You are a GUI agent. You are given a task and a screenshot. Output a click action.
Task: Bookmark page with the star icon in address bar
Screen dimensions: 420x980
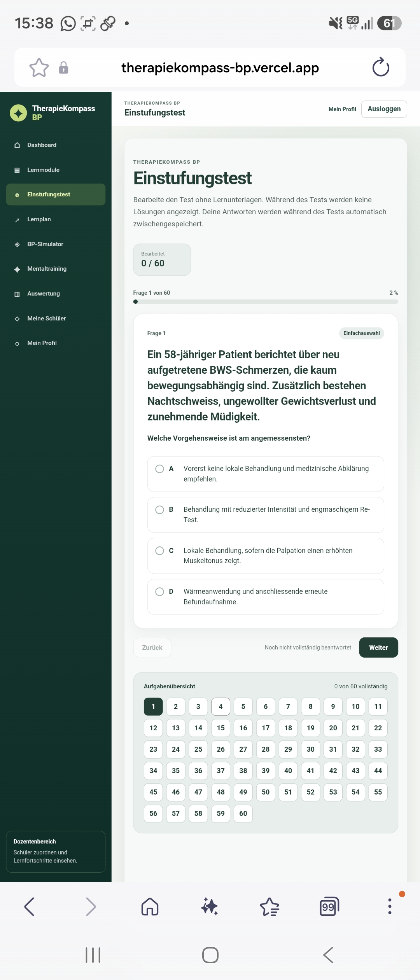tap(39, 68)
